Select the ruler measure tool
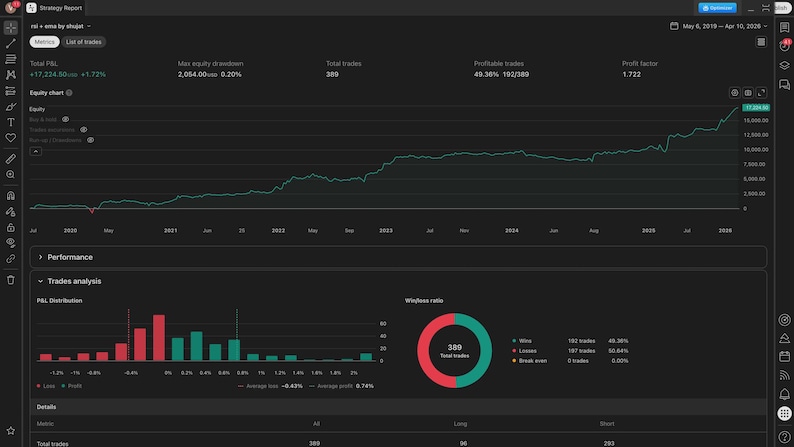794x447 pixels. click(x=11, y=159)
